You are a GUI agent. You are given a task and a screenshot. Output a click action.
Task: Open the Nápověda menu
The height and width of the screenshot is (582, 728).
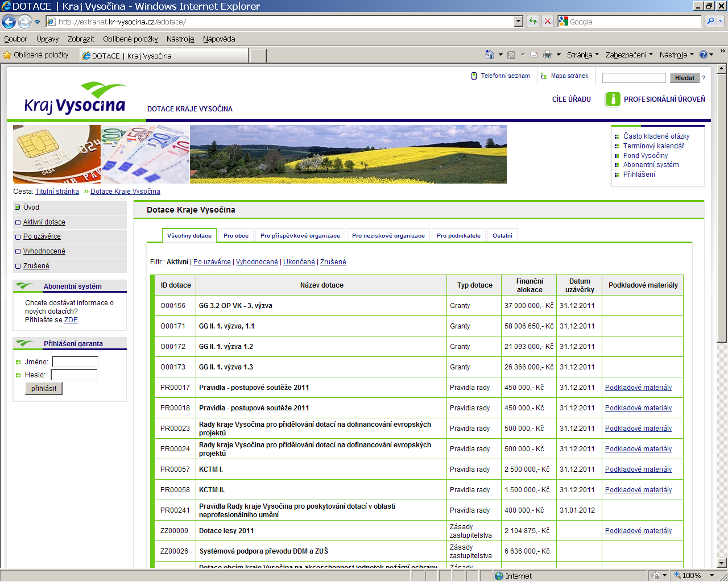[x=219, y=39]
